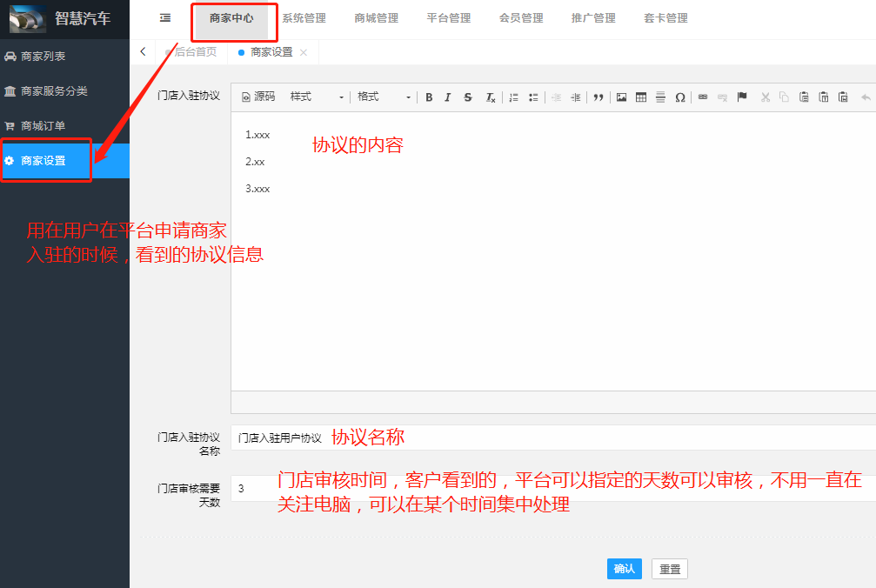Click the line "2.xx" in the editor
The width and height of the screenshot is (876, 588).
click(x=255, y=162)
